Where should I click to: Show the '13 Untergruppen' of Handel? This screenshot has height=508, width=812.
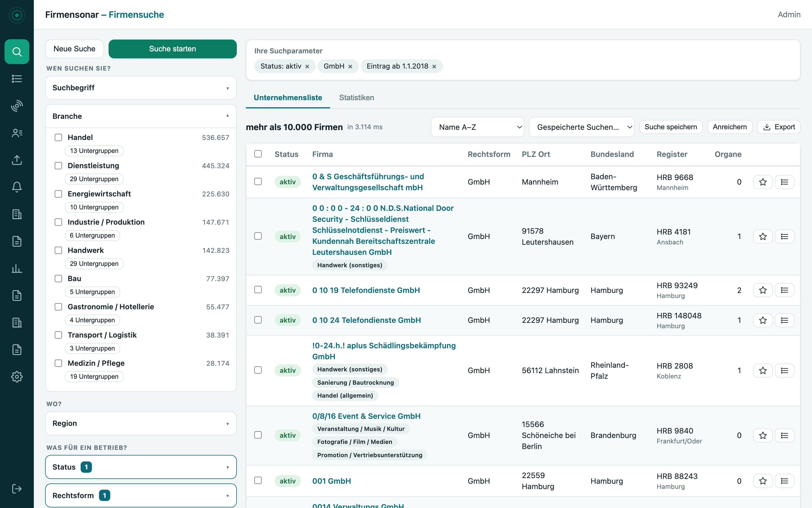(94, 151)
